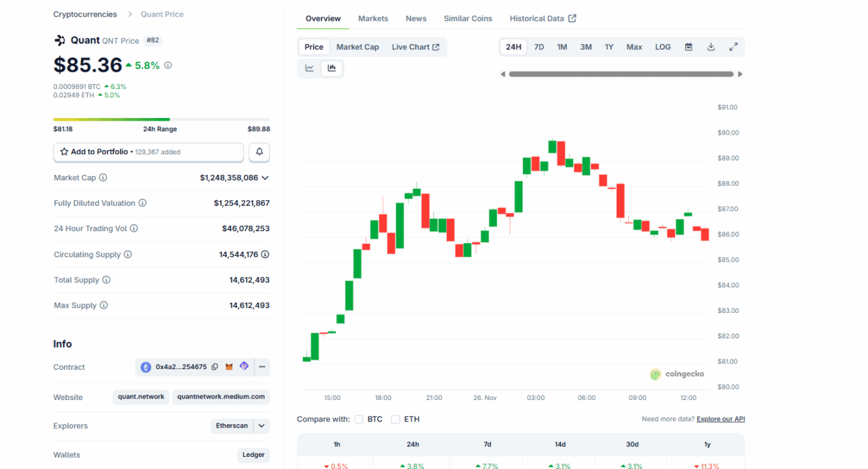The width and height of the screenshot is (868, 469).
Task: Click info icon beside Circulating Supply value
Action: [x=265, y=255]
